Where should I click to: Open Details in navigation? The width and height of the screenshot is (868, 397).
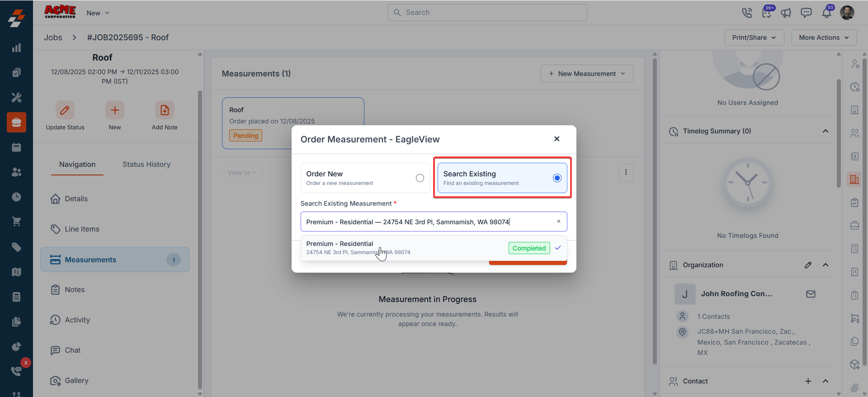click(115, 199)
